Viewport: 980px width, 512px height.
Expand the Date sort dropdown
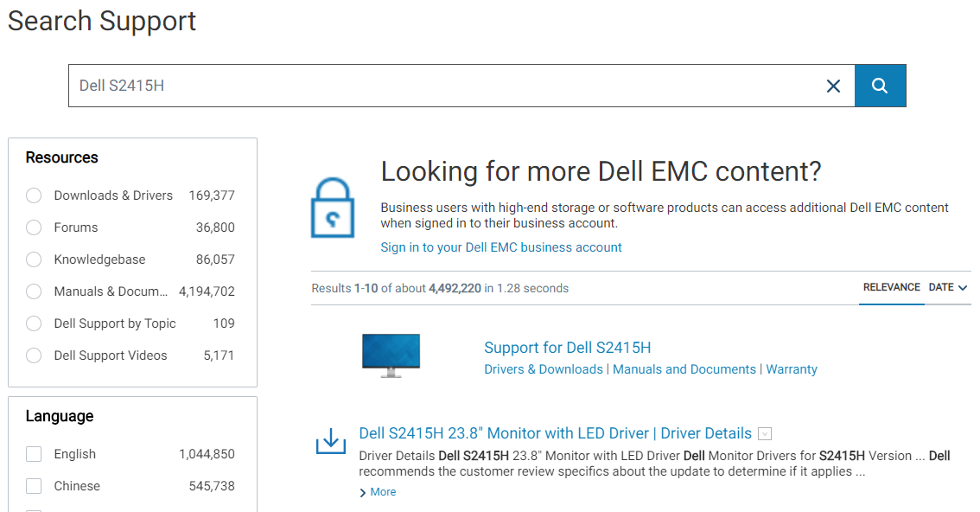948,287
